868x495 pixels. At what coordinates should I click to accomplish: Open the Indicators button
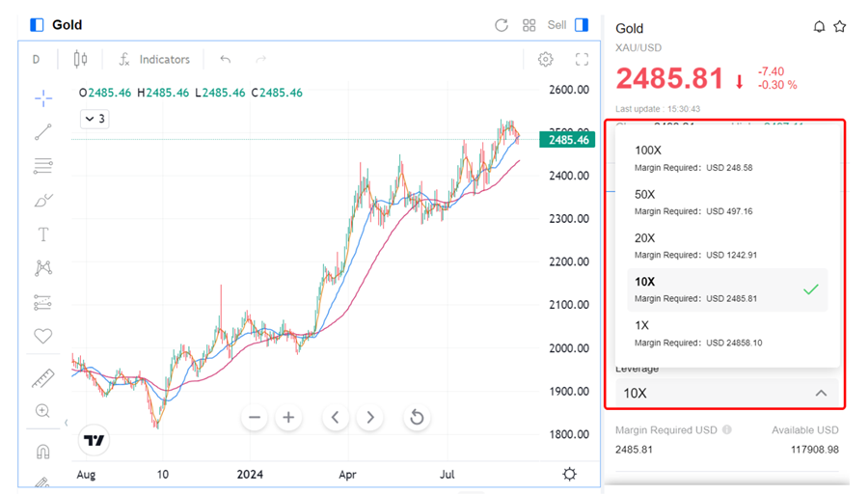154,60
